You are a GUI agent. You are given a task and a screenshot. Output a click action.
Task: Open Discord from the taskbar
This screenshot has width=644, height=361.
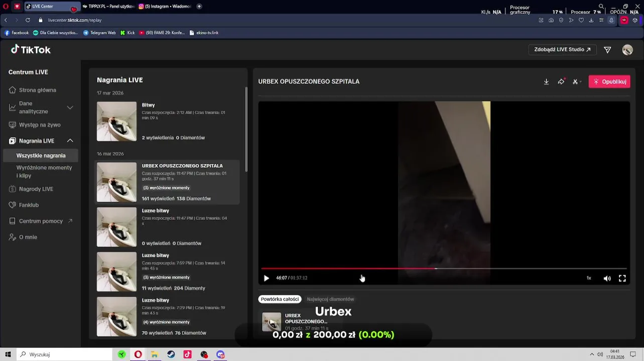220,354
